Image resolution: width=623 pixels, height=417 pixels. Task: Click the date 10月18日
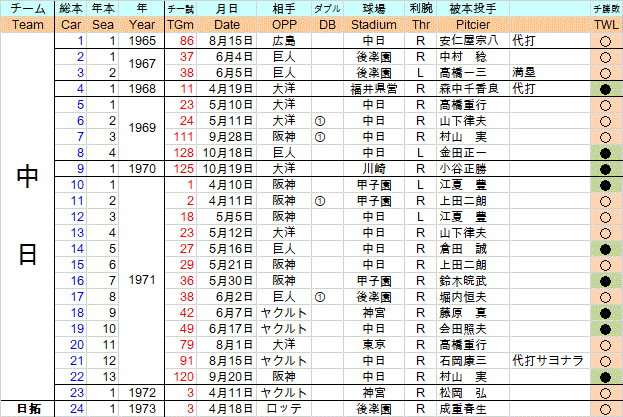(228, 153)
